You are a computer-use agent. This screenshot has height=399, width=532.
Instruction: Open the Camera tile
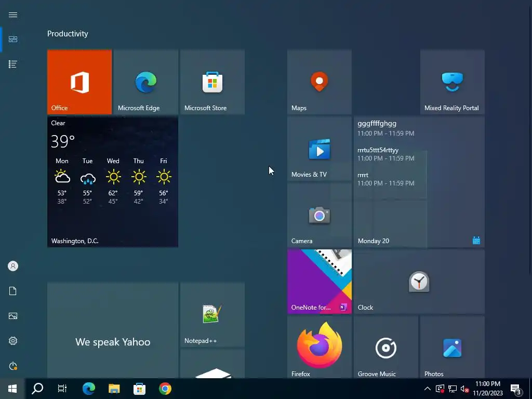320,215
